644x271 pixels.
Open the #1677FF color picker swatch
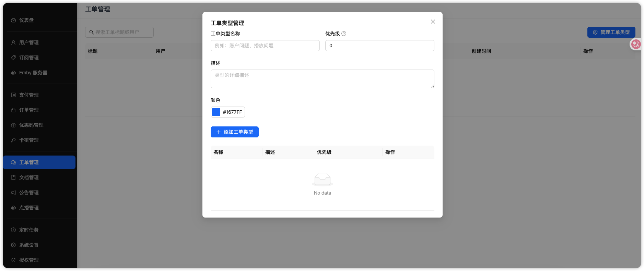tap(216, 112)
